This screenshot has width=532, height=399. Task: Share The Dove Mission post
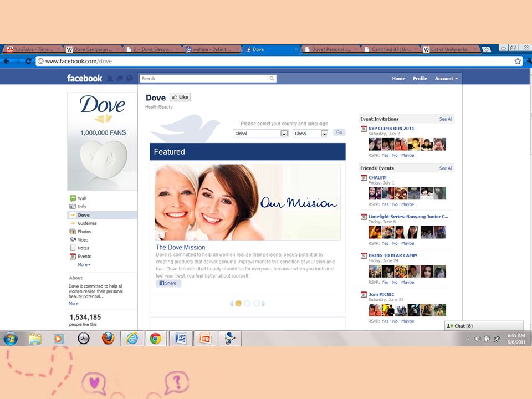pos(168,283)
